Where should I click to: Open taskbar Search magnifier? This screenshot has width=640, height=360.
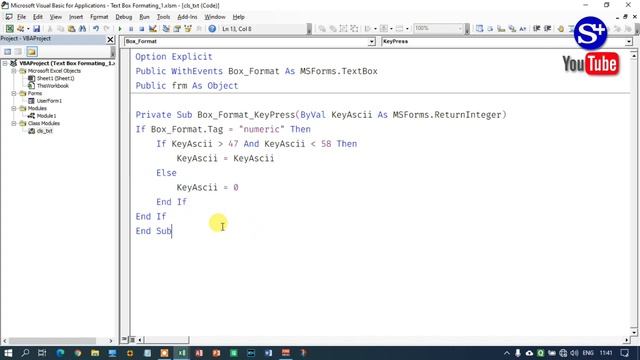(x=25, y=353)
